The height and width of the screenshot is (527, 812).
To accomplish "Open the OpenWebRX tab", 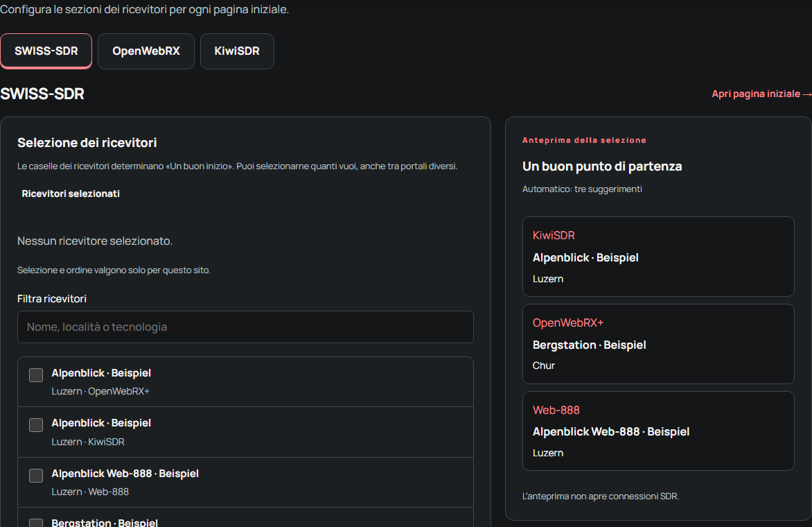I will click(x=146, y=51).
